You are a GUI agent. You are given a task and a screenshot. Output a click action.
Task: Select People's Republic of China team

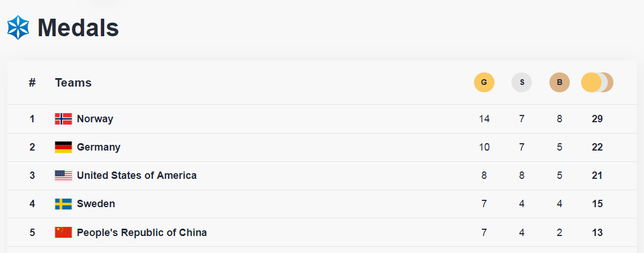tap(142, 232)
